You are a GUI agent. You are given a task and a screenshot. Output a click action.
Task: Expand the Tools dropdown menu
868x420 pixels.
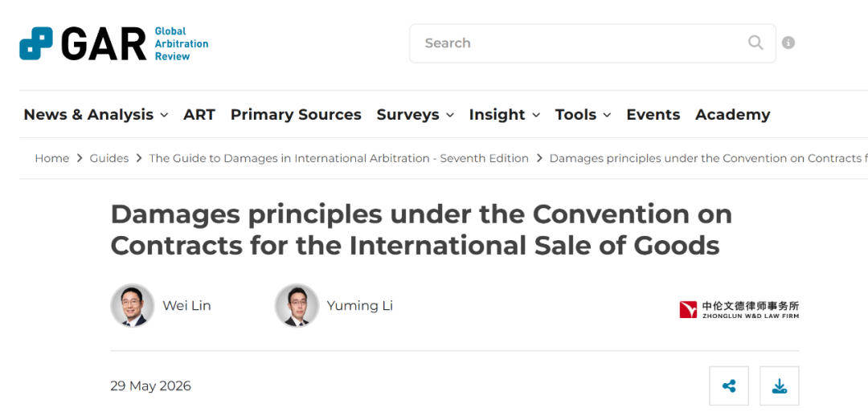pos(583,115)
